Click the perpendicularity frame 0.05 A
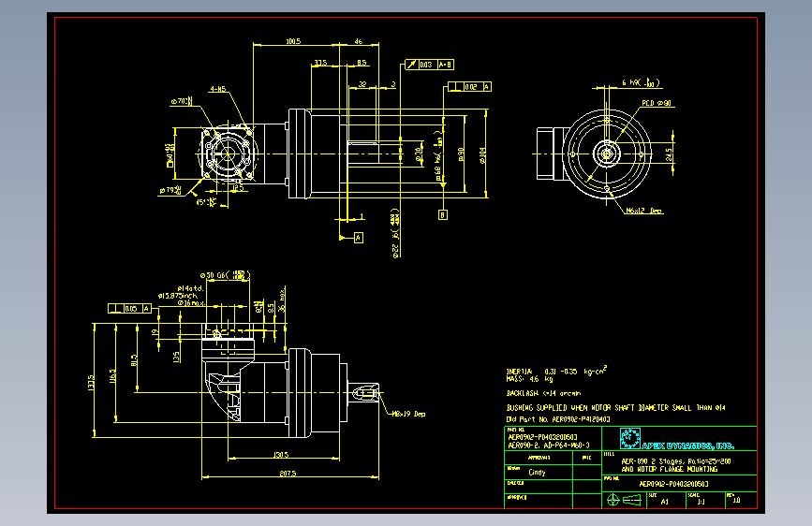The width and height of the screenshot is (812, 526). click(129, 309)
